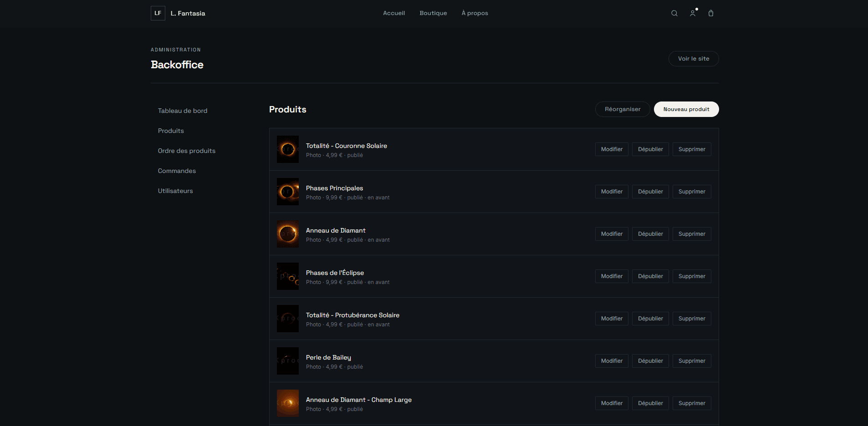Modifier Phases Principales product

coord(612,192)
